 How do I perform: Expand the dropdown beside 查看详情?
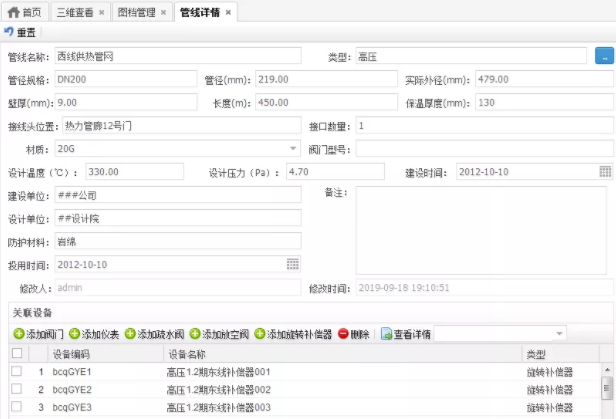coord(559,334)
